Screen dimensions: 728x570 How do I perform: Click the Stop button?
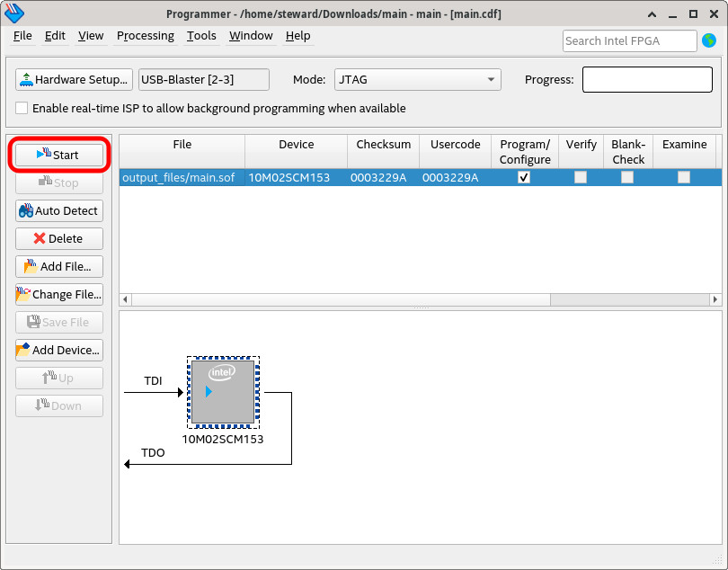point(59,183)
